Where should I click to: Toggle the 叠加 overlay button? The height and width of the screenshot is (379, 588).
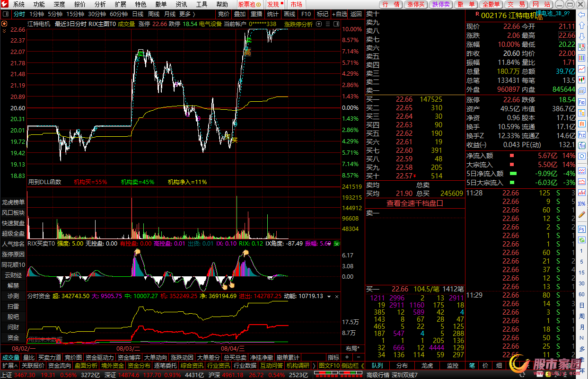coord(240,14)
